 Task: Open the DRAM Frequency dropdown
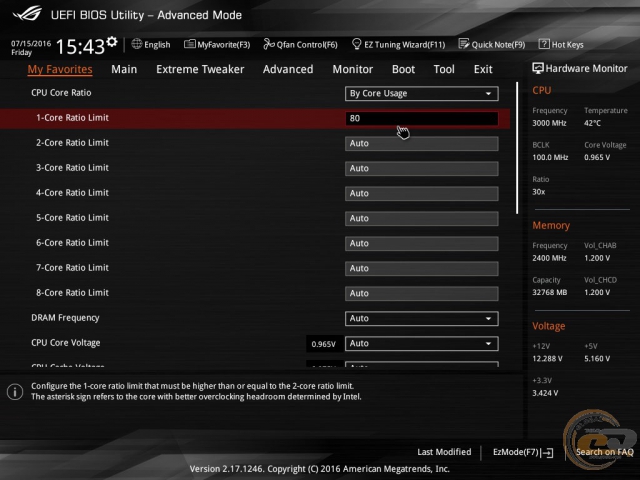click(422, 318)
